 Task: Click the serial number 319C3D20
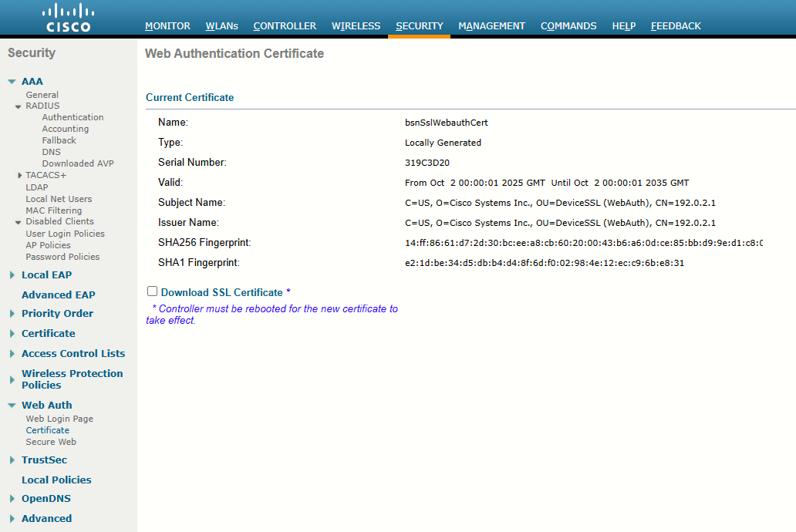[x=427, y=163]
